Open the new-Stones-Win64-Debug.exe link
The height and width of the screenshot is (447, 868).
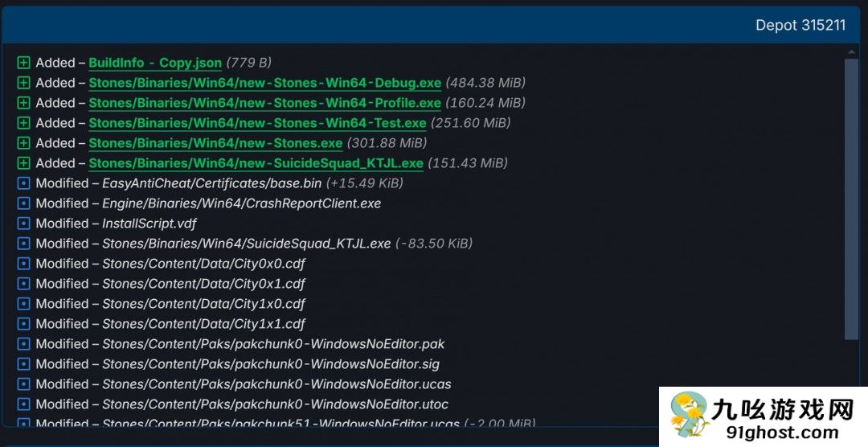coord(264,83)
